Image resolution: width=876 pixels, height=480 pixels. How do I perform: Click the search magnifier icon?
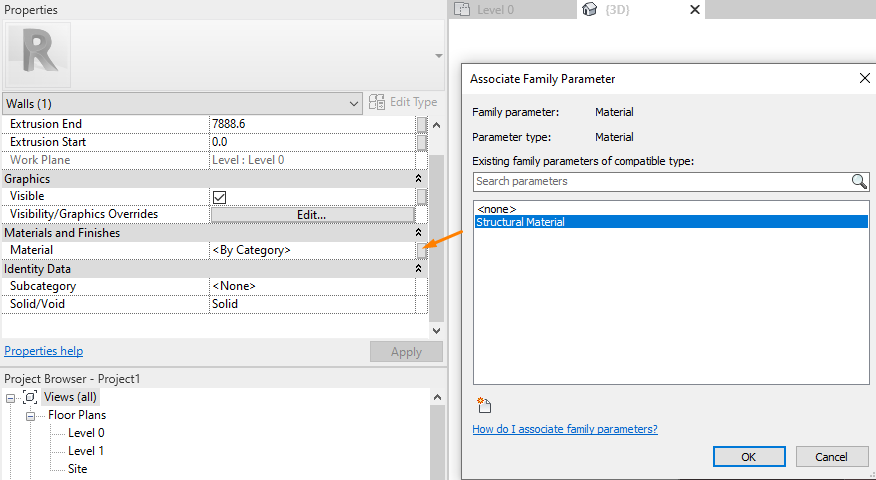(859, 181)
